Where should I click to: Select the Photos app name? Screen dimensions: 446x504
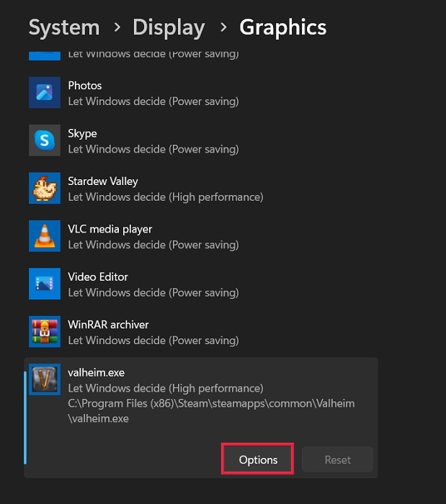(85, 86)
